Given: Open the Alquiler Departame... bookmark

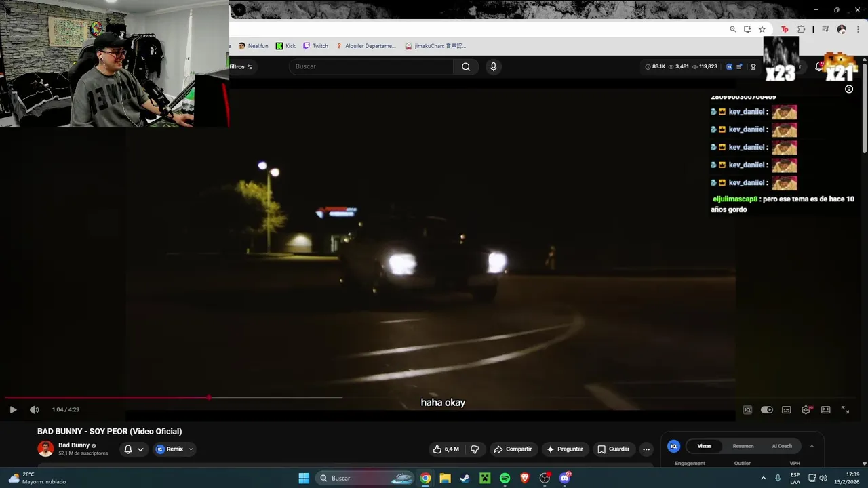Looking at the screenshot, I should (x=366, y=46).
